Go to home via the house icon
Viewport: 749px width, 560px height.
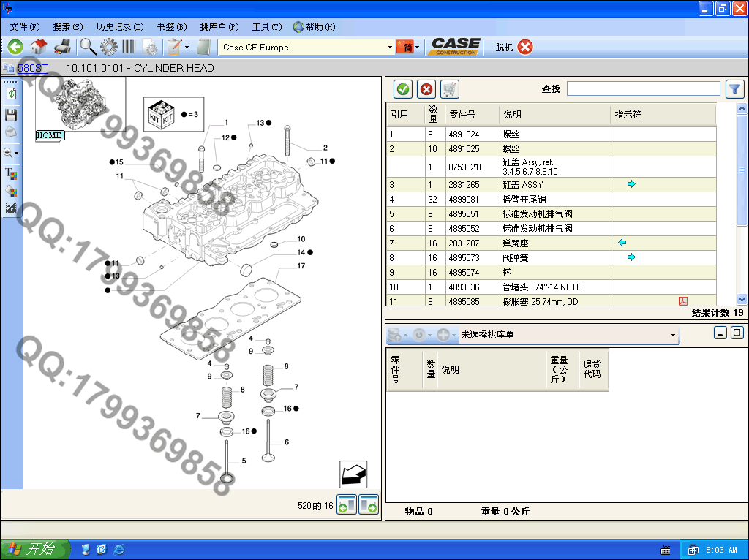click(38, 47)
